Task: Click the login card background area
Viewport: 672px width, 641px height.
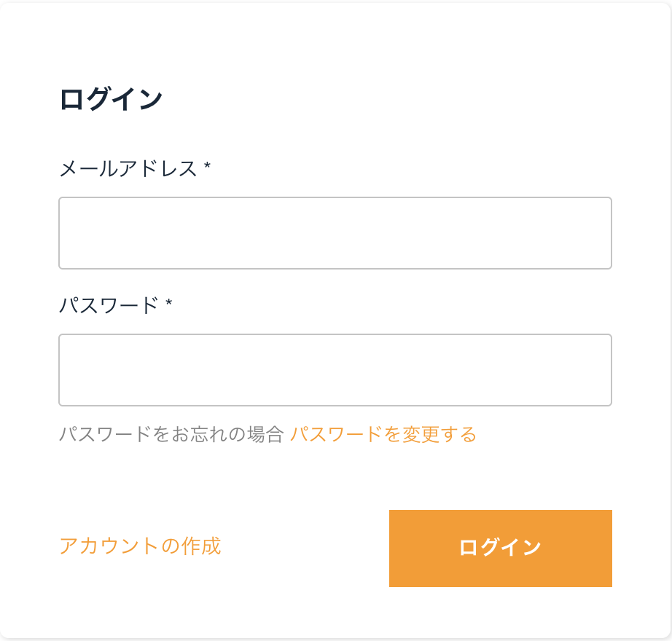Action: (335, 481)
